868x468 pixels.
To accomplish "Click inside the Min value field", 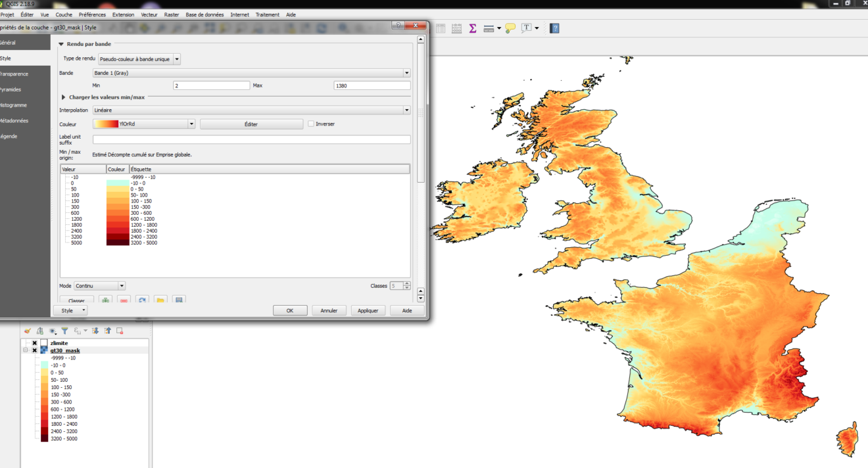I will click(210, 85).
